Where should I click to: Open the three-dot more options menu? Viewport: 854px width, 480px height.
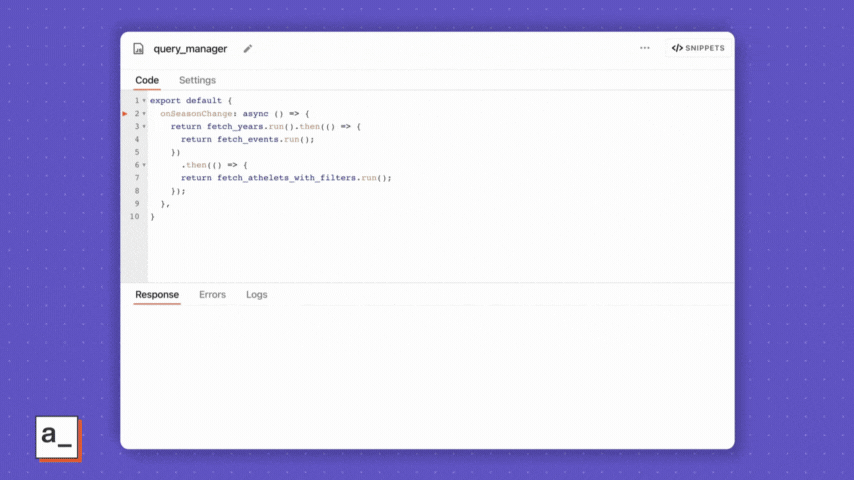645,48
